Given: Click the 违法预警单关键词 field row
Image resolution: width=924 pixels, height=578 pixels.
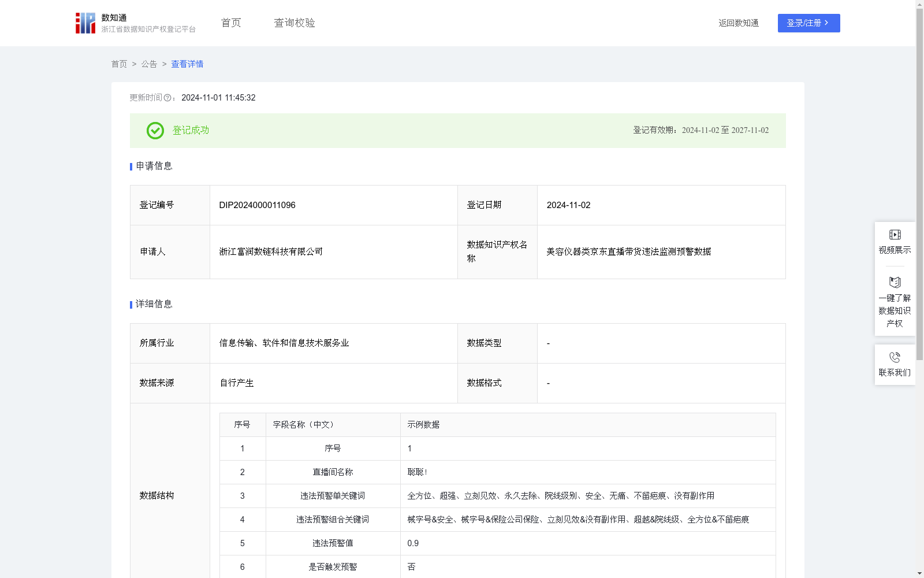Looking at the screenshot, I should [x=498, y=496].
